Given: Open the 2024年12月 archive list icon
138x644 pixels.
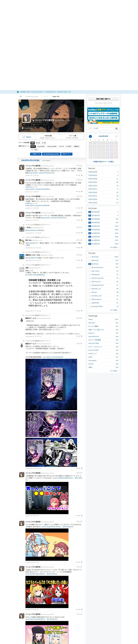Looking at the screenshot, I should tap(90, 226).
